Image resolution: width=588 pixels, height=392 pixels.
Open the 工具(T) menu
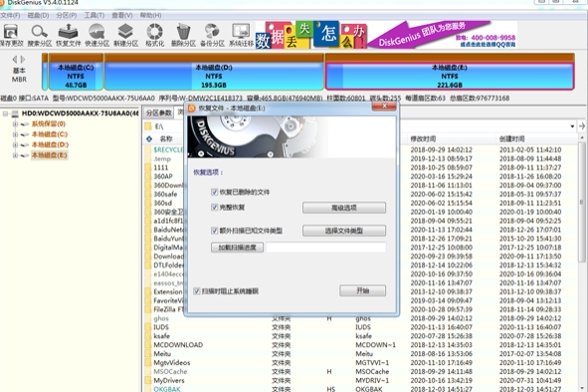[95, 15]
